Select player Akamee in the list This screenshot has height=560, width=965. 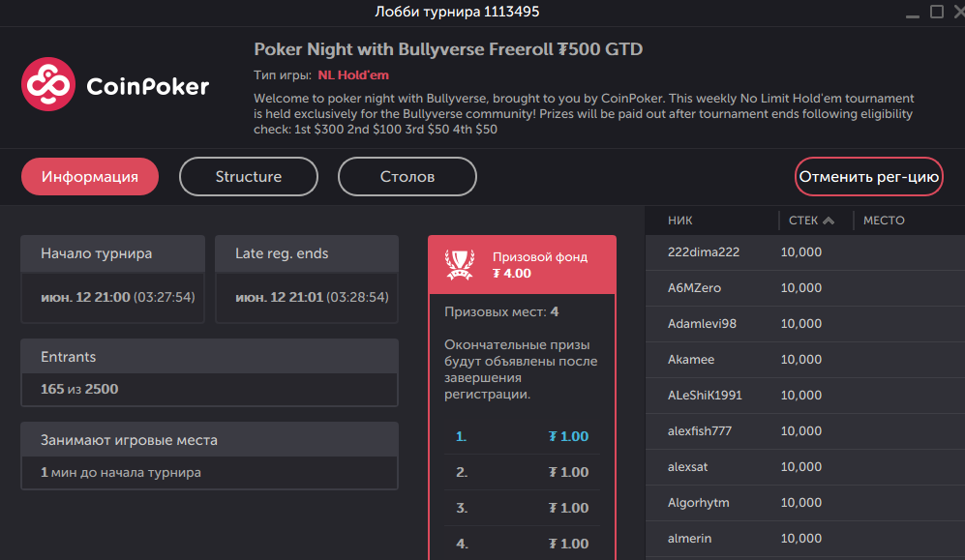[x=805, y=359]
